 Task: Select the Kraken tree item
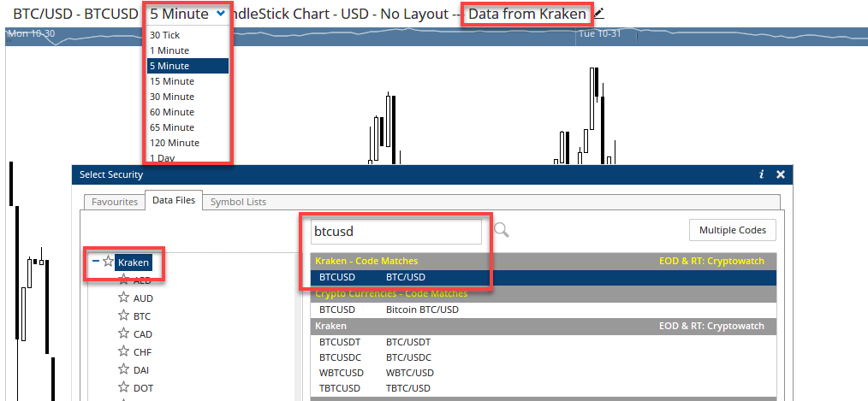134,262
